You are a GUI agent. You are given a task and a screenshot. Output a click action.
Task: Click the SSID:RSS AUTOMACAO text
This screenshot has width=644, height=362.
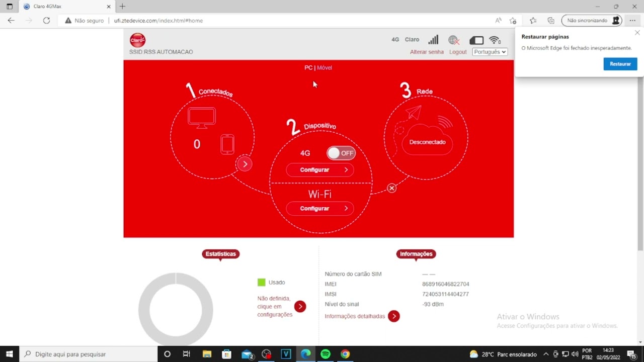[161, 52]
